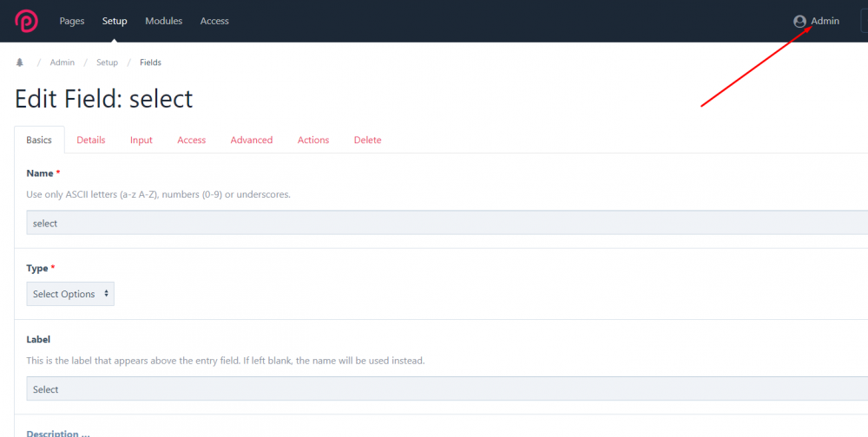Click the ProcessWire logo icon

26,20
